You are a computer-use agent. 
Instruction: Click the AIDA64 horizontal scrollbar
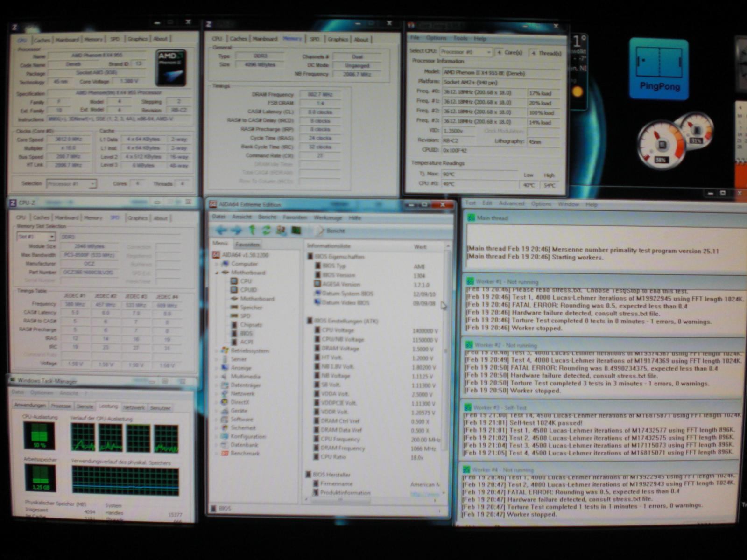click(x=371, y=500)
